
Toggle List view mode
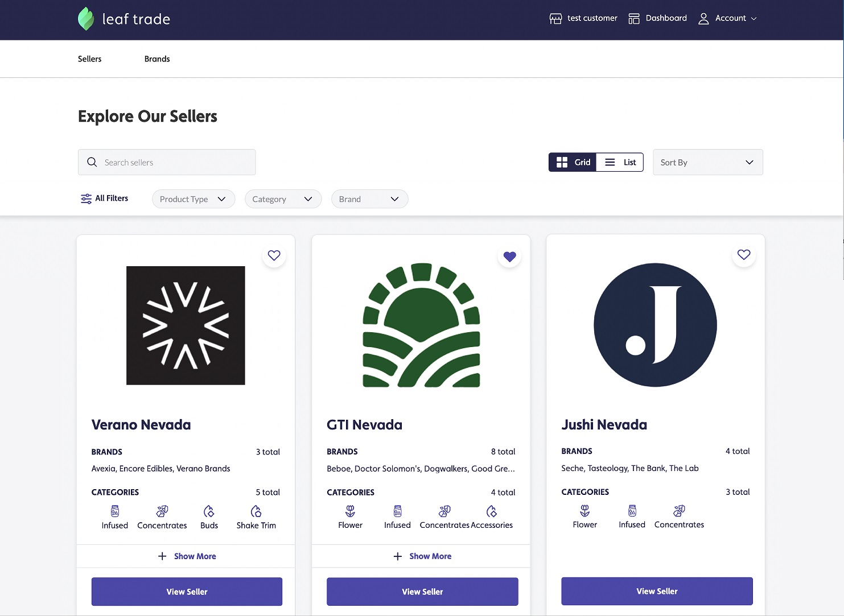620,162
